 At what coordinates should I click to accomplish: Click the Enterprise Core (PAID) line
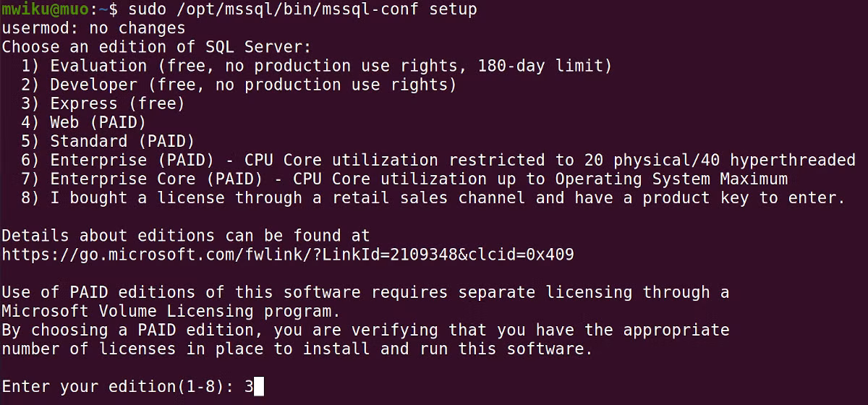404,179
